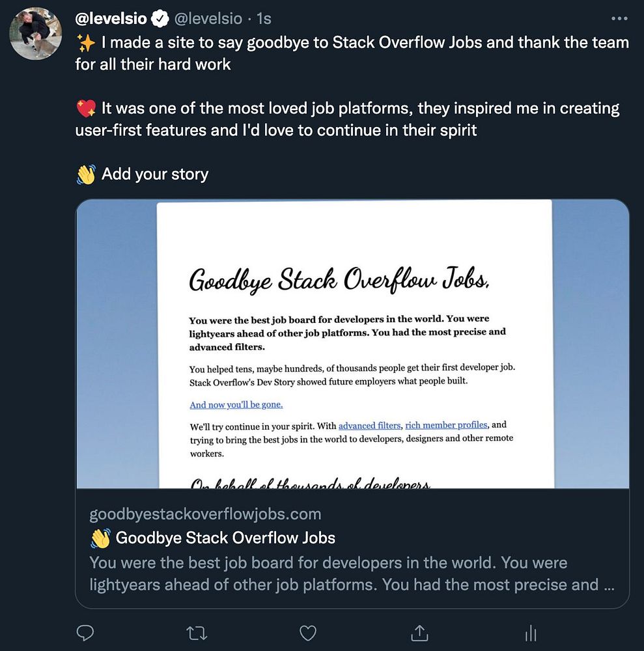Image resolution: width=644 pixels, height=651 pixels.
Task: Click the reply speech bubble icon
Action: click(x=86, y=632)
